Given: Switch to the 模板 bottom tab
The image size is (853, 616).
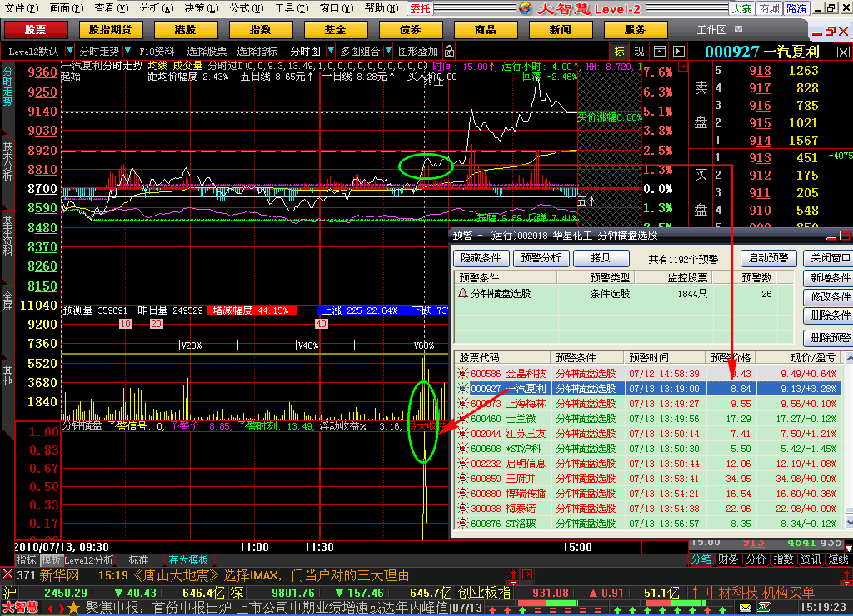Looking at the screenshot, I should [x=51, y=560].
